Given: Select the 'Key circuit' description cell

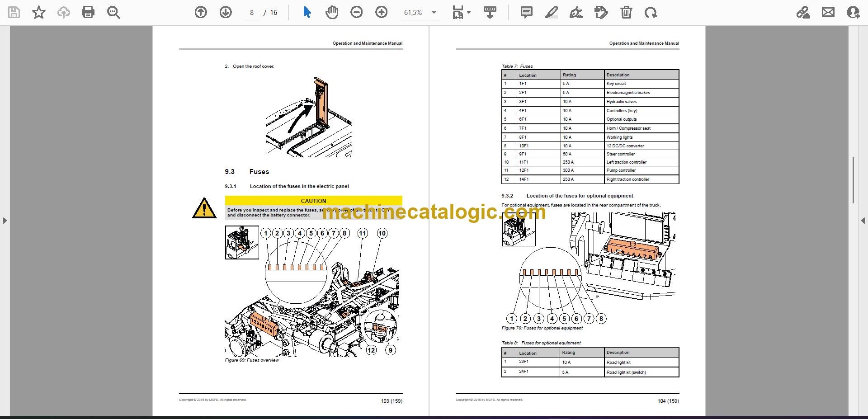Looking at the screenshot, I should coord(642,84).
